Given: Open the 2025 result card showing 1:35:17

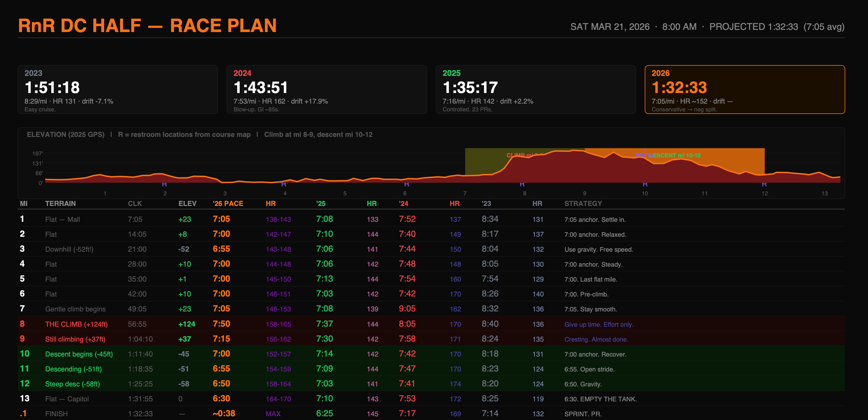Looking at the screenshot, I should tap(535, 90).
